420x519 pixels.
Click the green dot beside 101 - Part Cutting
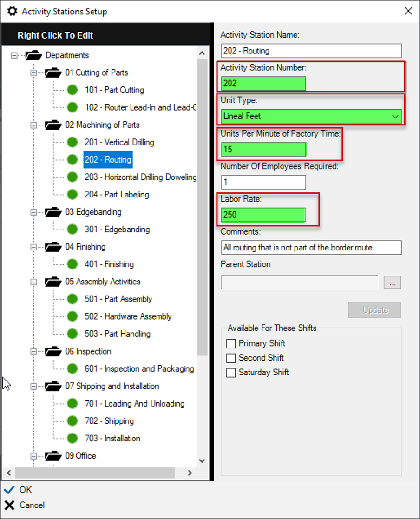point(72,90)
